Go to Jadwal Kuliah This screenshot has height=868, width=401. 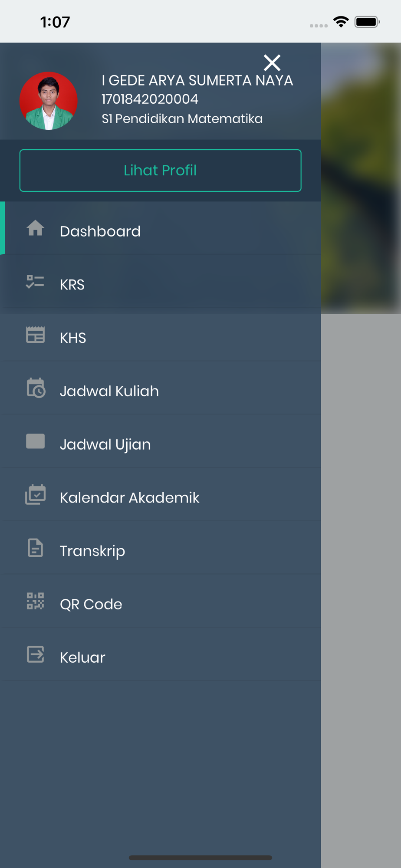point(160,391)
